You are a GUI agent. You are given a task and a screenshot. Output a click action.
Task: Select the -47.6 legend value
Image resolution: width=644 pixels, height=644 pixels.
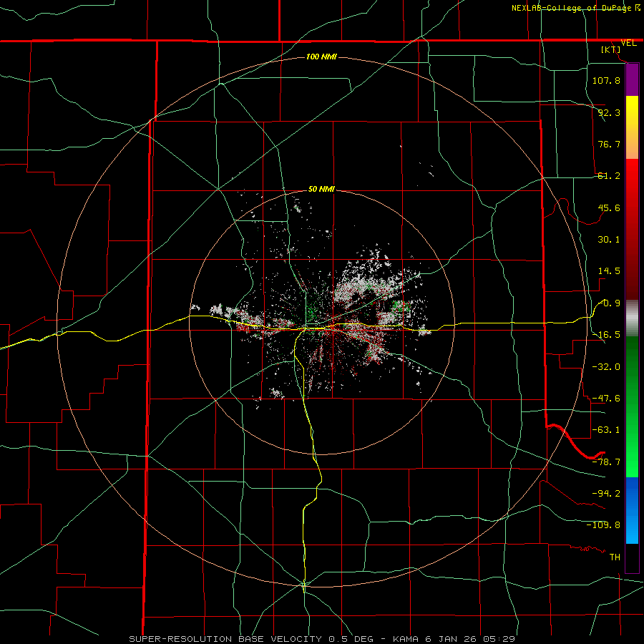pyautogui.click(x=606, y=399)
